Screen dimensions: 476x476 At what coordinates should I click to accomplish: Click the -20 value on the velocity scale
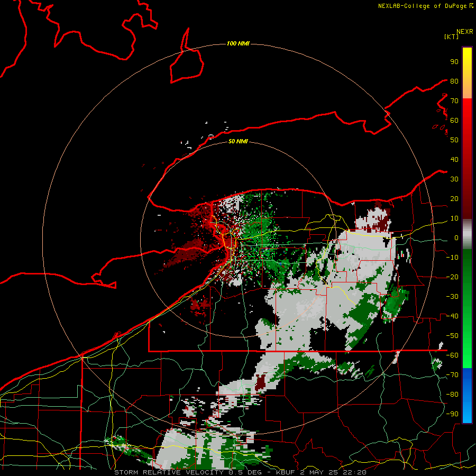tap(452, 277)
